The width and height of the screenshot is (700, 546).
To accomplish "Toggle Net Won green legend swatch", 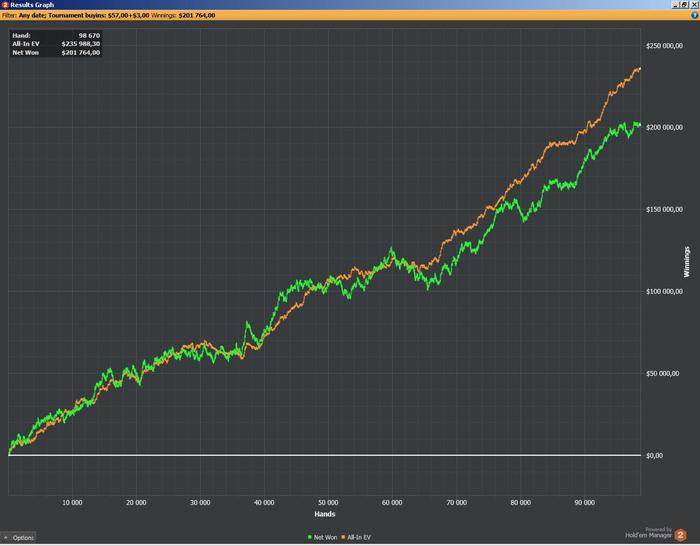I will (309, 537).
